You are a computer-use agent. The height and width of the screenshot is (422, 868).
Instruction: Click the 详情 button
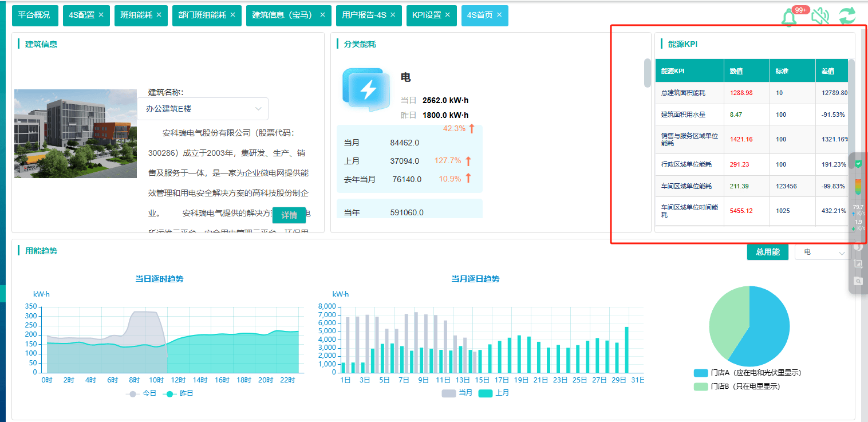(x=289, y=215)
